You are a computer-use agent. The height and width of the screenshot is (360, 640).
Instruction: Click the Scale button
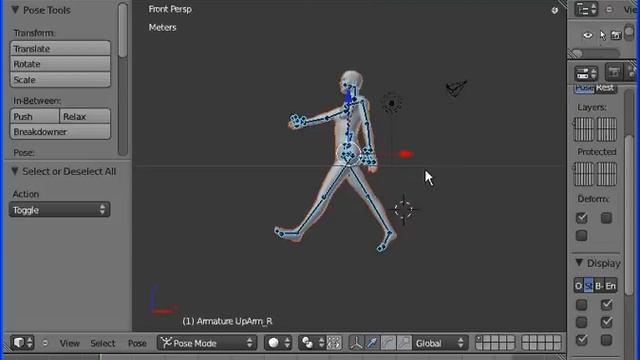[x=60, y=80]
